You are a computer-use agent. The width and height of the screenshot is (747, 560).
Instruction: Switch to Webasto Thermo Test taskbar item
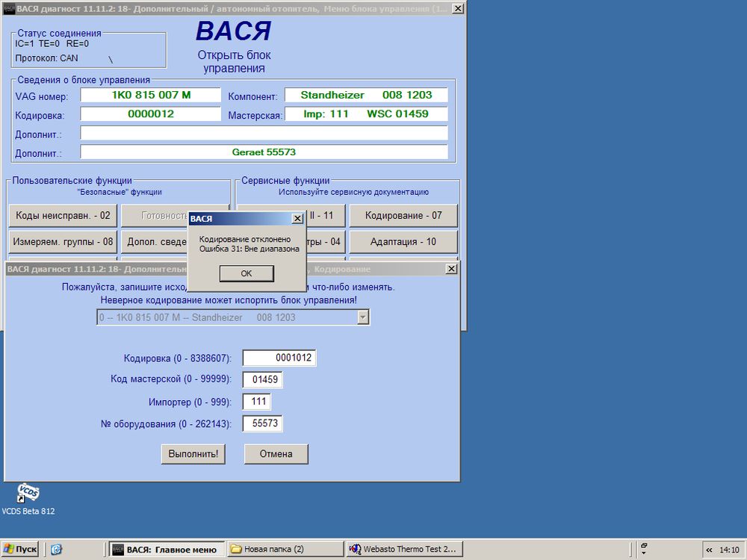tap(404, 550)
